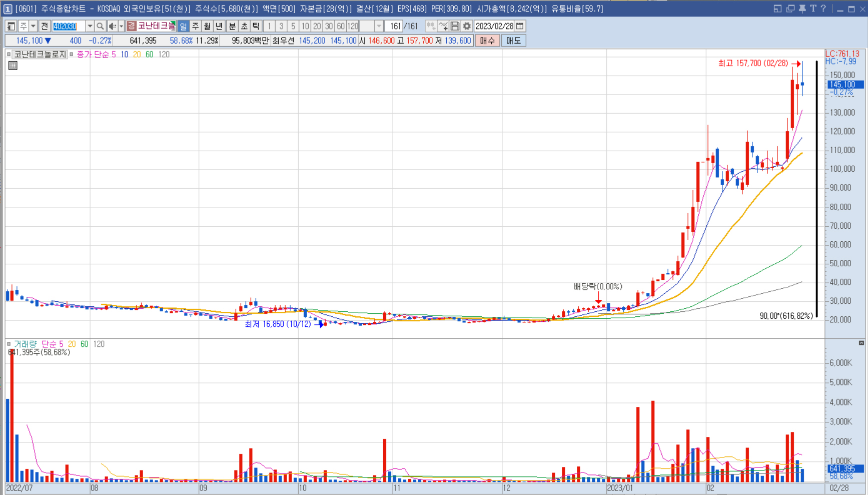Click the bar count field showing 161
Viewport: 868px width, 495px height.
click(x=395, y=26)
